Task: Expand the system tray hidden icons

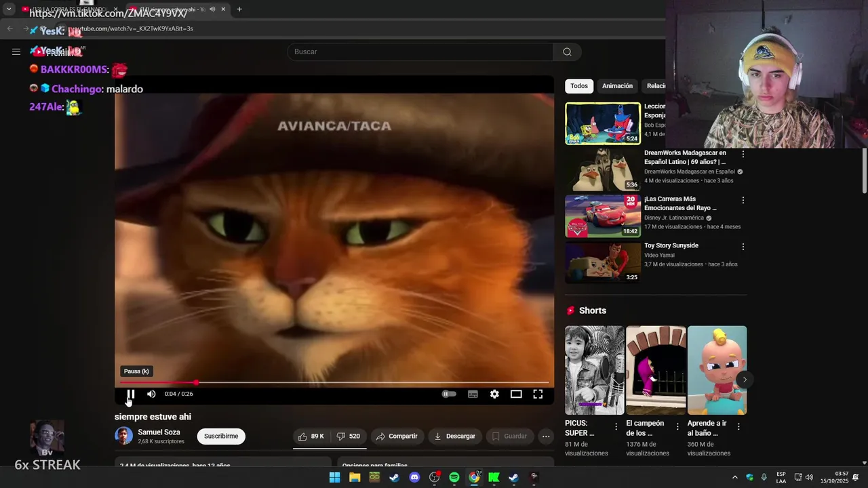Action: [734, 477]
